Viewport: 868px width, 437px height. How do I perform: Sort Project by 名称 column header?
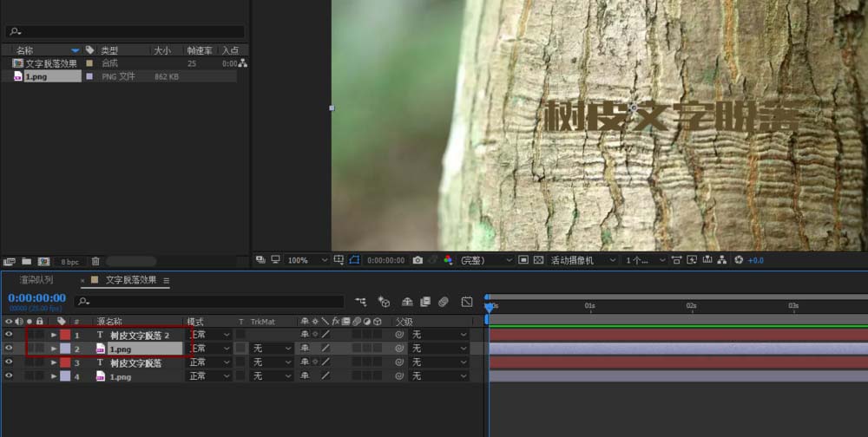point(24,50)
